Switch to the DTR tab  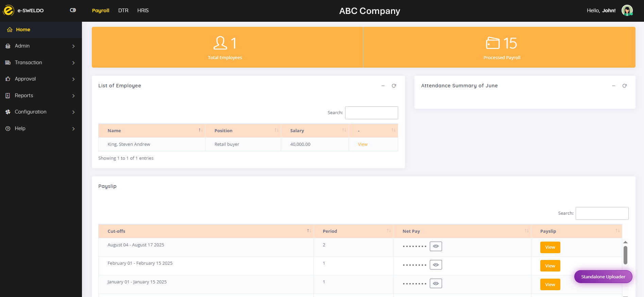pos(123,11)
